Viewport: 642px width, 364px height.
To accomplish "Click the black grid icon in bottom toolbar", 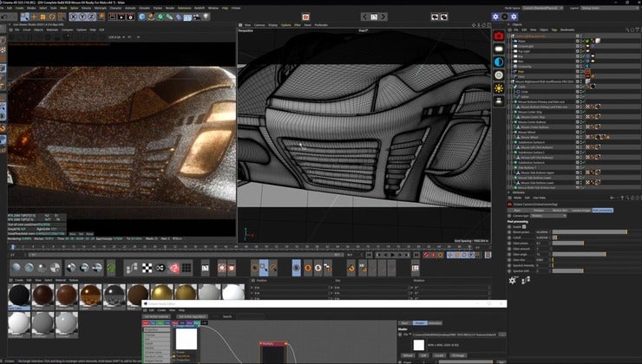I will [x=187, y=268].
